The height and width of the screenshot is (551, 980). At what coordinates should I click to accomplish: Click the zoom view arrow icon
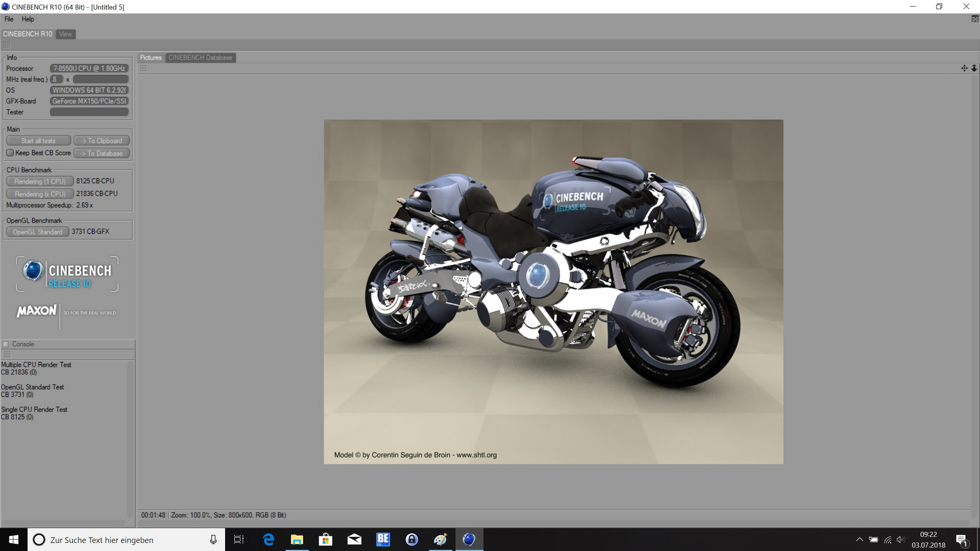click(x=974, y=68)
